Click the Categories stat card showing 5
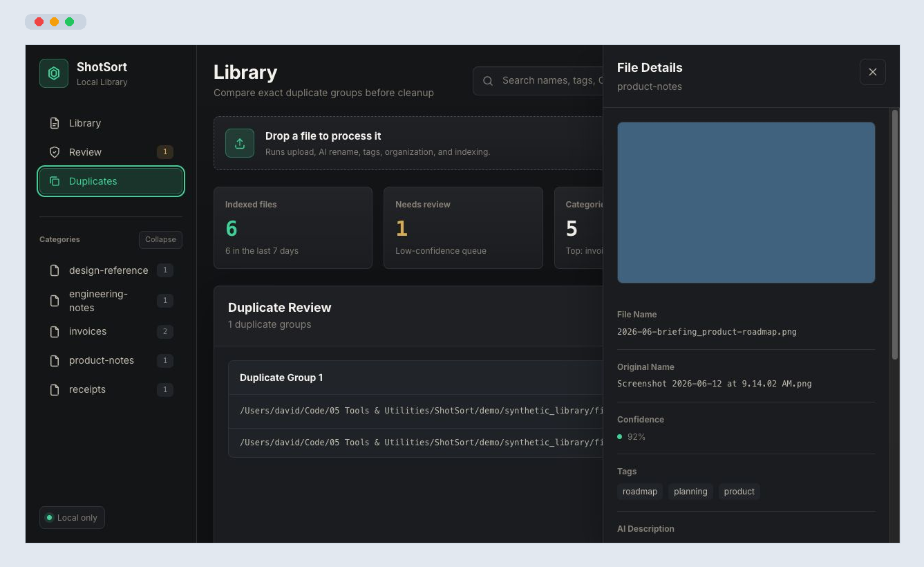Image resolution: width=924 pixels, height=567 pixels. (x=579, y=227)
